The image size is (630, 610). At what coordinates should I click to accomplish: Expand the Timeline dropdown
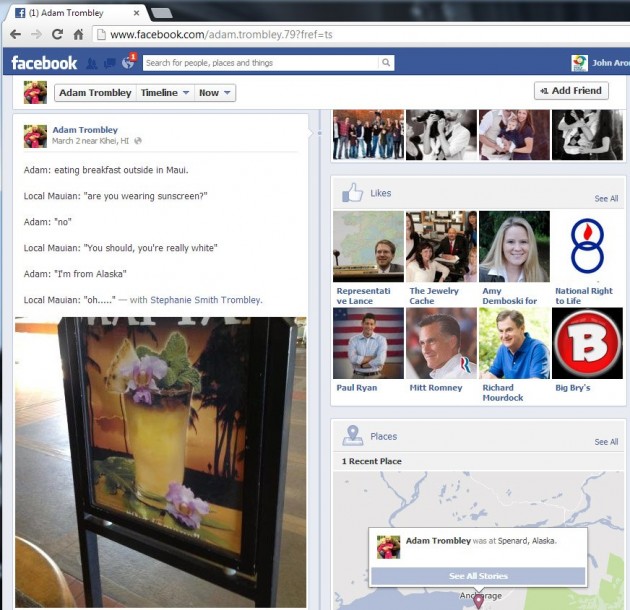pos(164,93)
